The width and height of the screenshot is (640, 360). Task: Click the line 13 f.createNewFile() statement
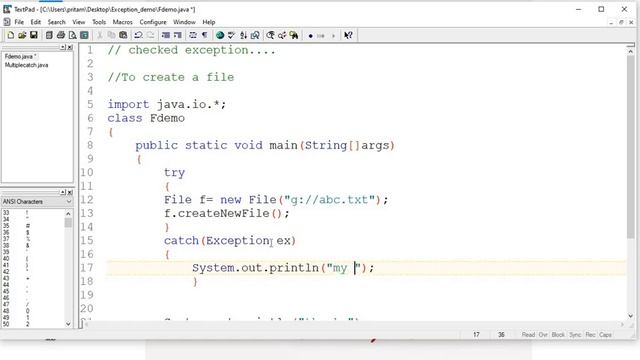[227, 213]
